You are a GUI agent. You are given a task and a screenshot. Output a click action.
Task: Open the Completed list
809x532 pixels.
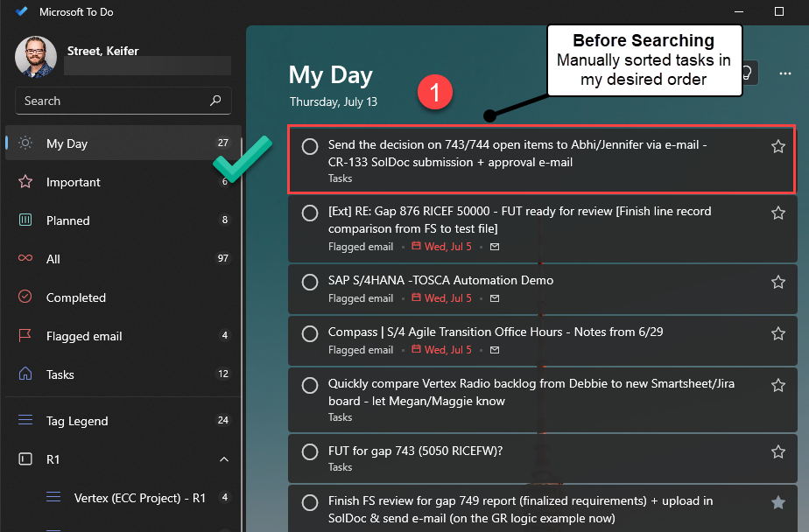[x=123, y=297]
